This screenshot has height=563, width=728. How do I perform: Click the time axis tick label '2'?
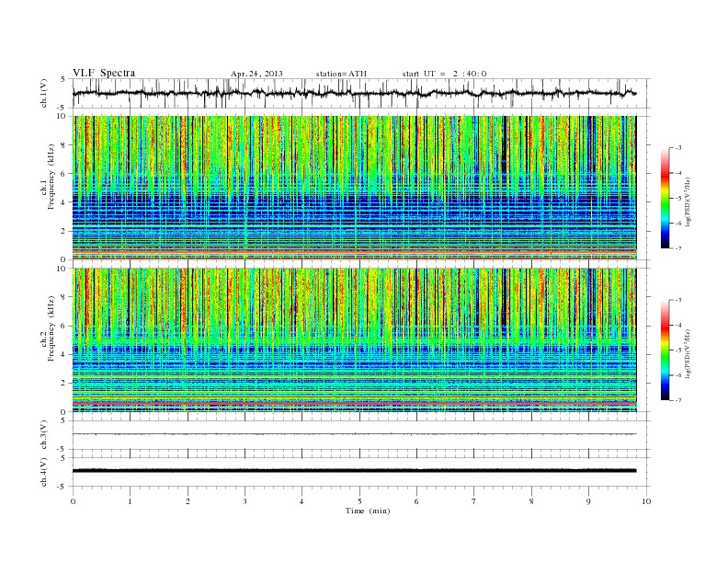[x=188, y=501]
